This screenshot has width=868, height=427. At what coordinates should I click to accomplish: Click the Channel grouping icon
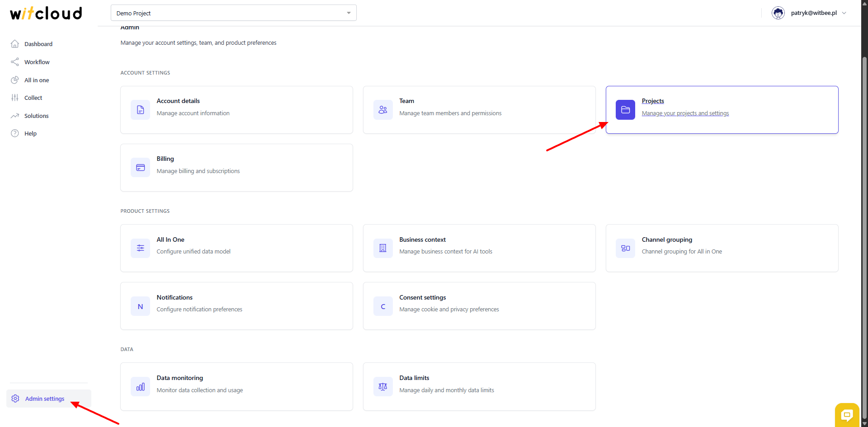(625, 248)
